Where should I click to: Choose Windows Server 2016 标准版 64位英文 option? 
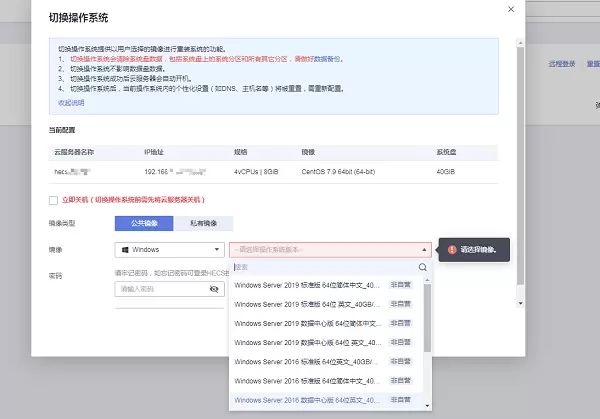[x=308, y=362]
